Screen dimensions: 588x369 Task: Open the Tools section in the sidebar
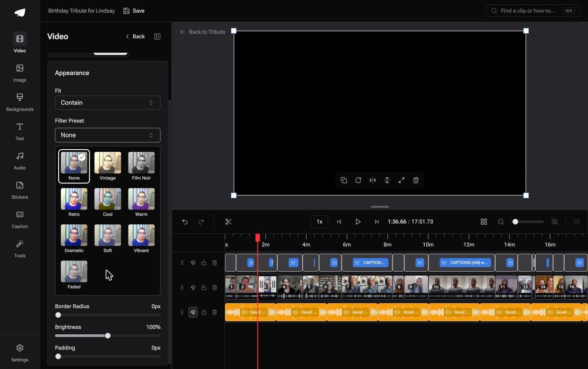20,248
